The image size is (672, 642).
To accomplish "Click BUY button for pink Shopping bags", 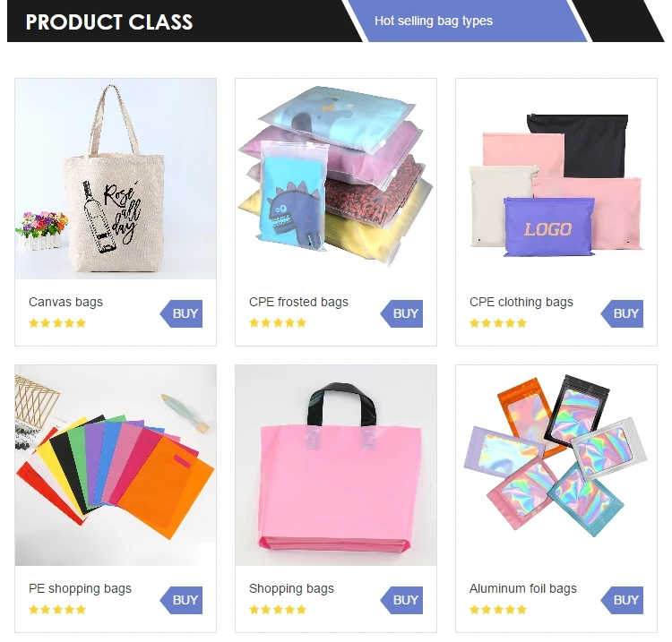I will click(401, 600).
